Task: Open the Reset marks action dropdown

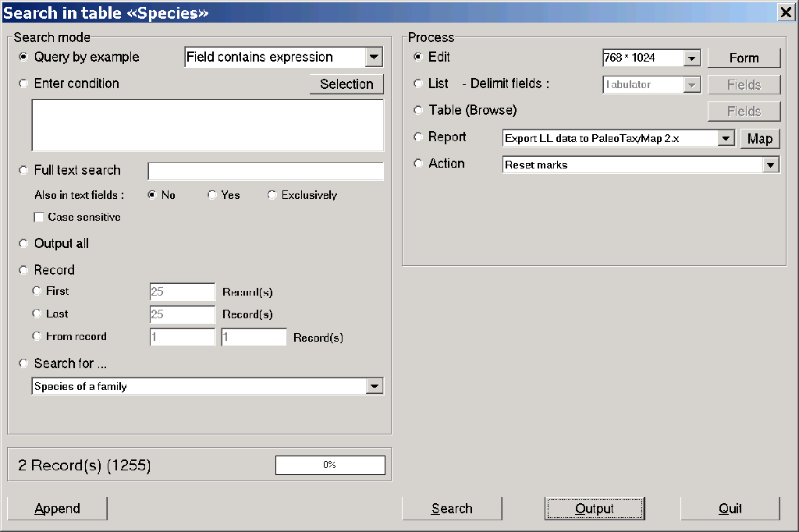Action: click(x=771, y=165)
